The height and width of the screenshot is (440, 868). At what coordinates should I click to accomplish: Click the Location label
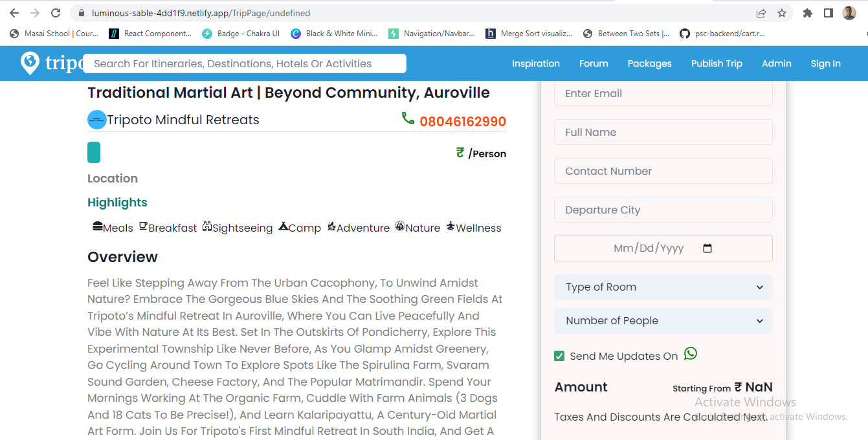tap(113, 179)
